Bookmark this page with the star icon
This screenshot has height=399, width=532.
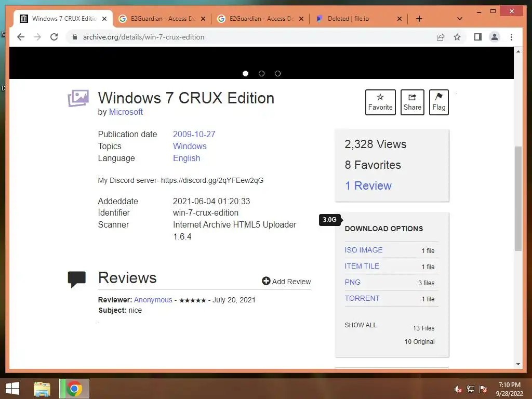[x=457, y=37]
